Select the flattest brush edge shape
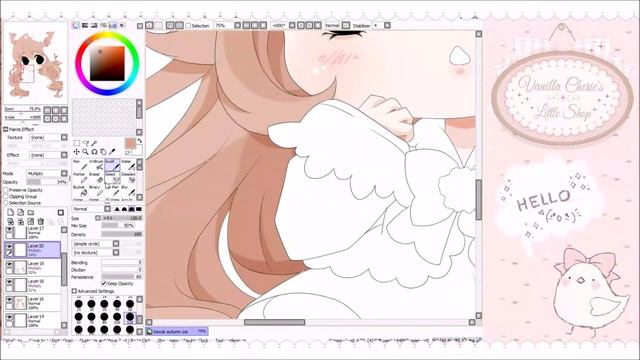640x360 pixels. coord(139,209)
